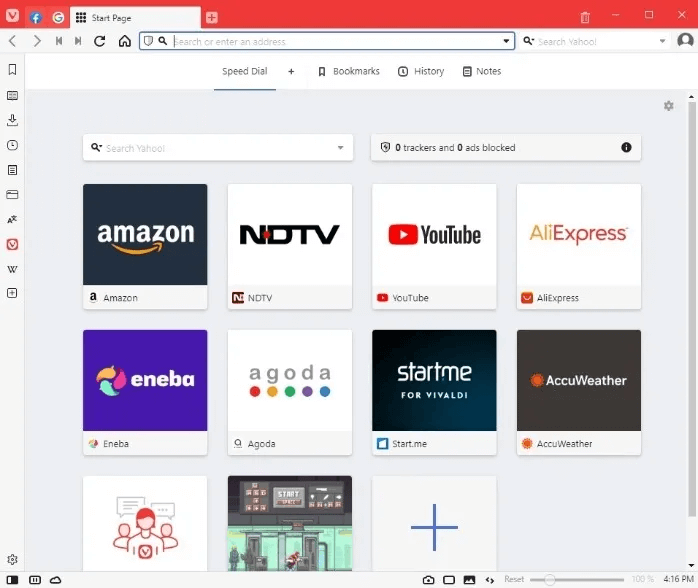698x588 pixels.
Task: Switch to the pinned Facebook tab
Action: click(36, 17)
